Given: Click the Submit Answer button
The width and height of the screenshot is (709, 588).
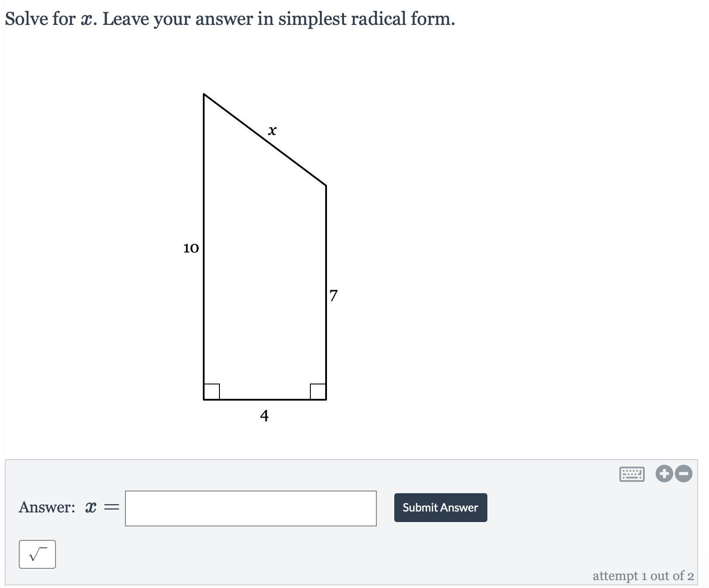Looking at the screenshot, I should pyautogui.click(x=441, y=508).
